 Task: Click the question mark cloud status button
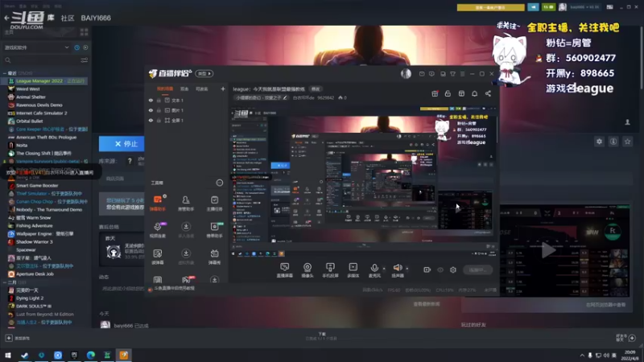[130, 162]
